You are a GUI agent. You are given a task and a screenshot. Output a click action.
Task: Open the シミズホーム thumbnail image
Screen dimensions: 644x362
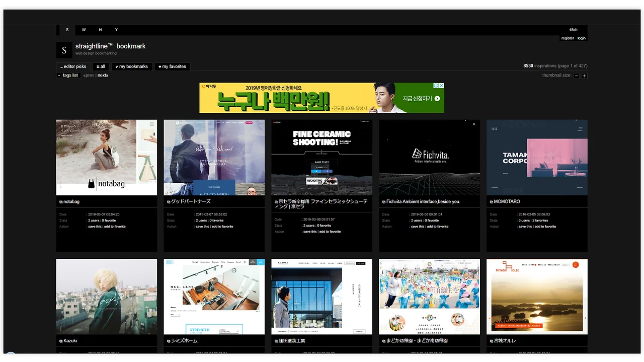[214, 297]
